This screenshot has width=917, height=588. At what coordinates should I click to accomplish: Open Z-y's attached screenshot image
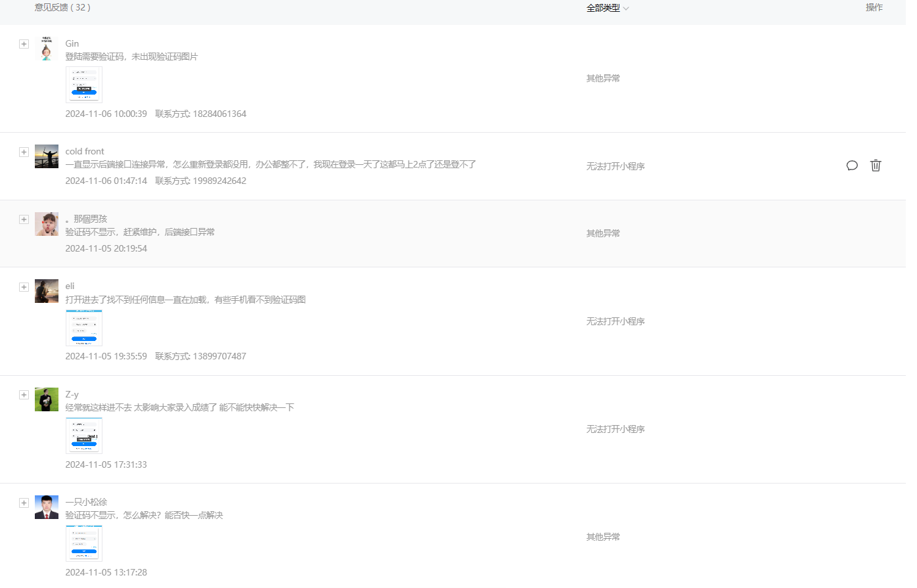84,435
